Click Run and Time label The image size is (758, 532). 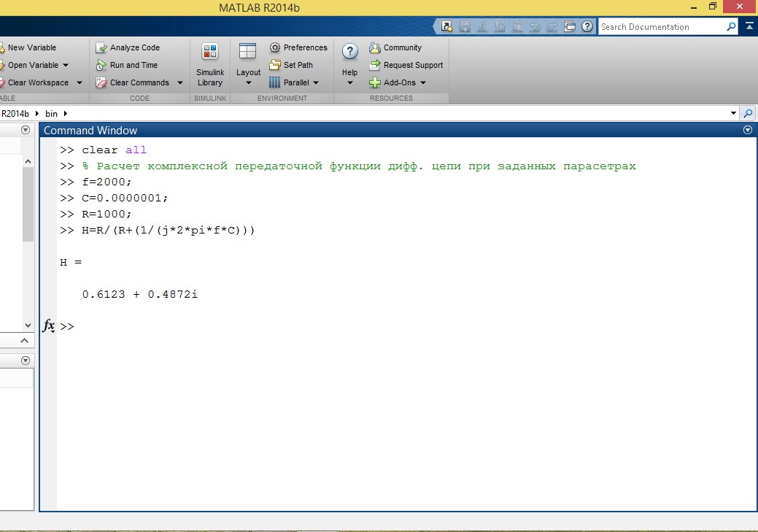click(134, 65)
